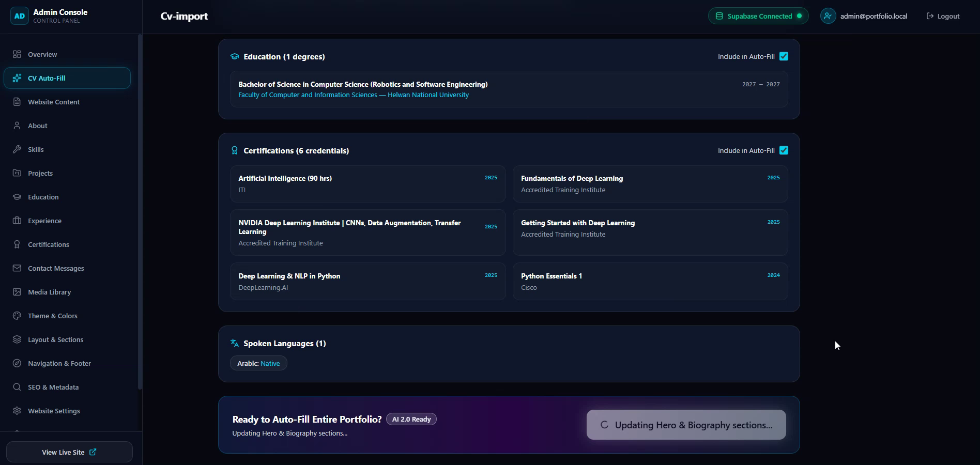
Task: Click the Supabase Connected status badge
Action: click(x=758, y=16)
